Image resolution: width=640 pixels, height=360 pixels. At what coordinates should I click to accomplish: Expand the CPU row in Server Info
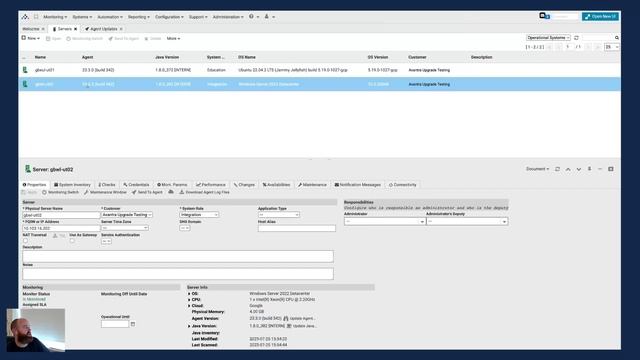[x=189, y=300]
